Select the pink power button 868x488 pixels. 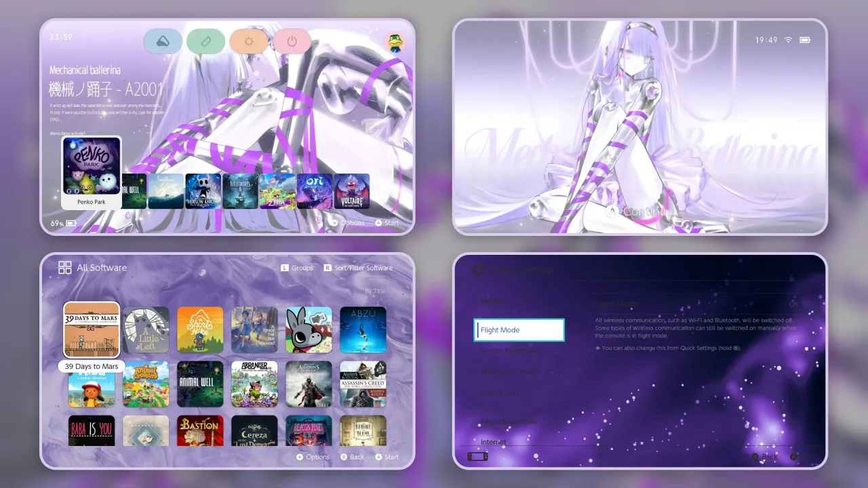292,41
